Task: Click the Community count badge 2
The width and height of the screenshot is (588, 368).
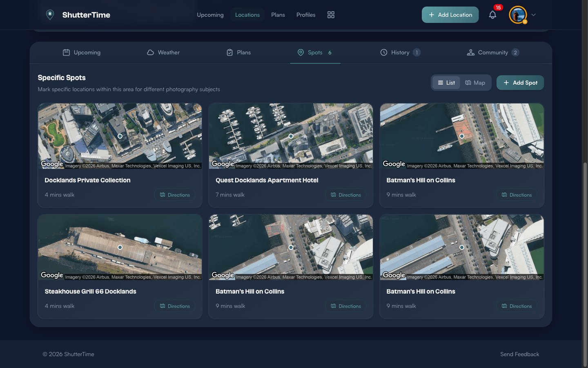Action: point(515,52)
